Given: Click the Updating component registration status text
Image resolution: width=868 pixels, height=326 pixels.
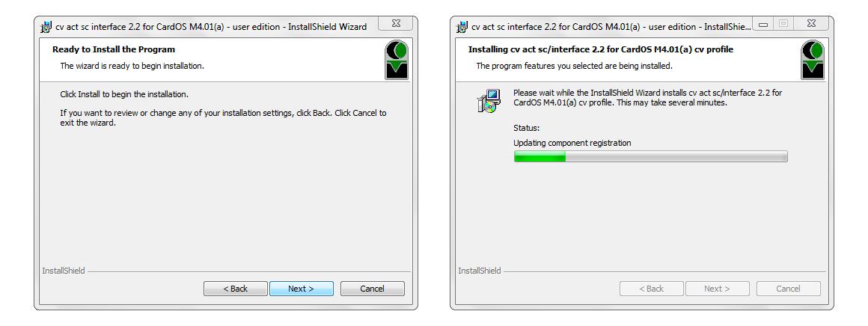Looking at the screenshot, I should point(572,143).
